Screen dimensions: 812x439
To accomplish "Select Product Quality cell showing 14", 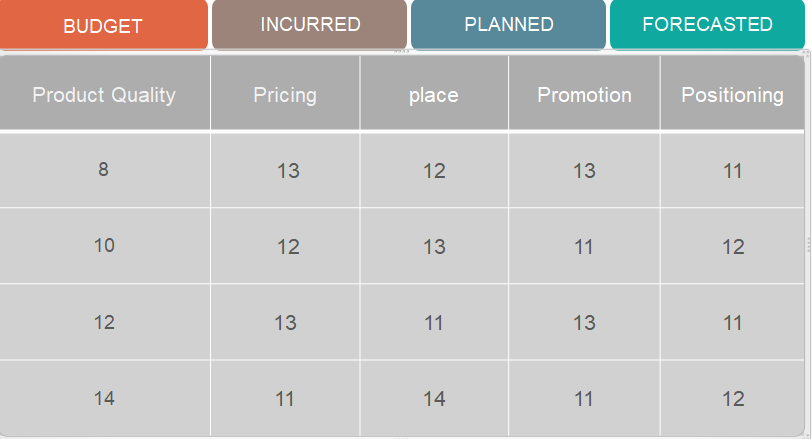I will click(104, 398).
